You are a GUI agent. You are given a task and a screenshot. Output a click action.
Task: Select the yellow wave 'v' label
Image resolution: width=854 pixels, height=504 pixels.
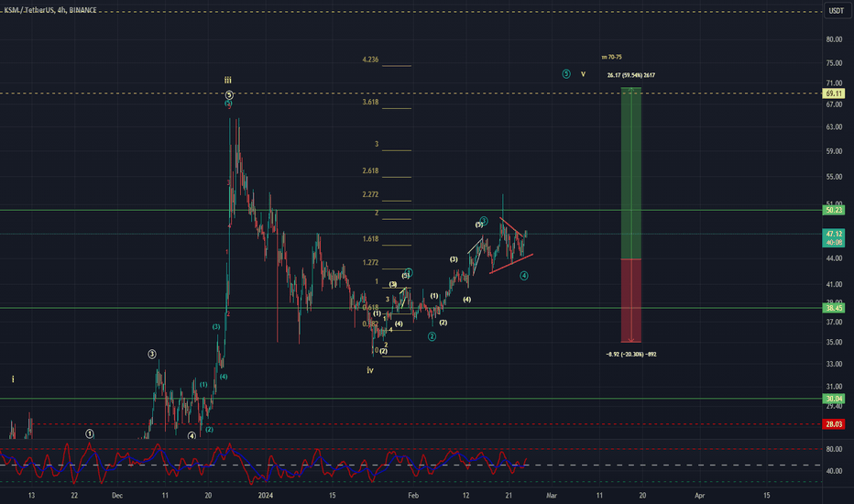tap(583, 74)
